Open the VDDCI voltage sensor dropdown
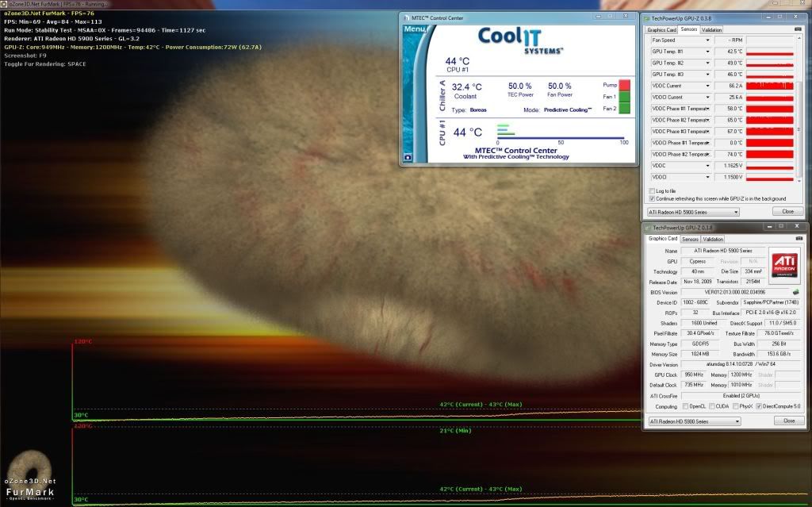 [707, 177]
